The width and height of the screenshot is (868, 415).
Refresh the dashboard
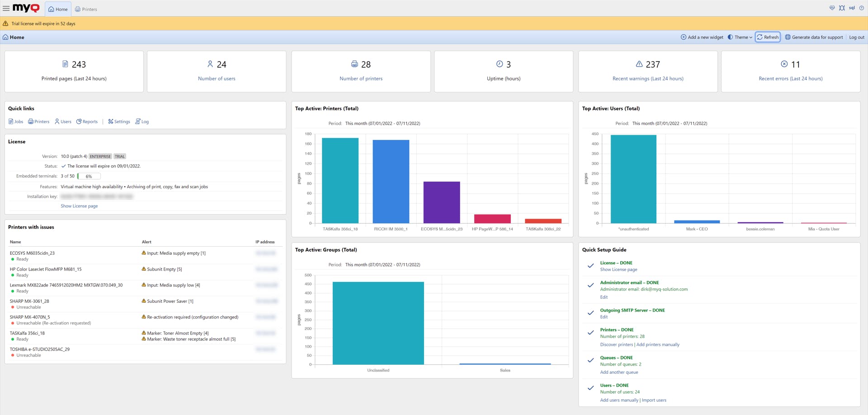pos(768,37)
